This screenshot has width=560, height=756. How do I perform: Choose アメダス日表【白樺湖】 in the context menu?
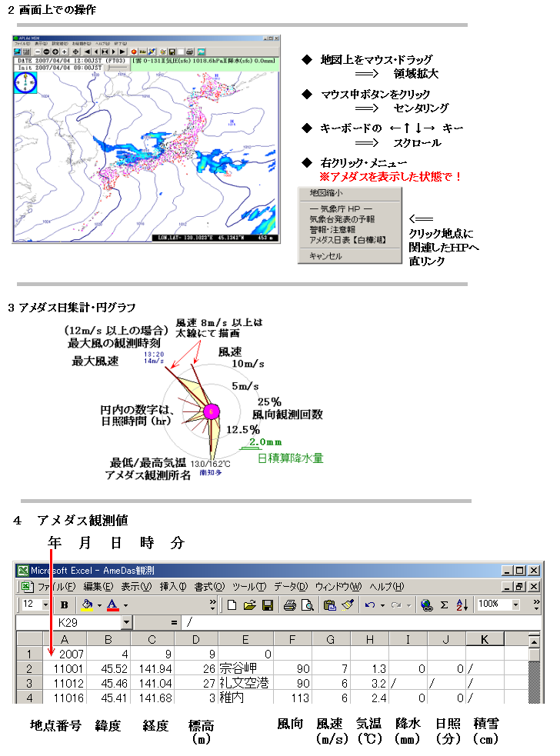click(x=347, y=240)
